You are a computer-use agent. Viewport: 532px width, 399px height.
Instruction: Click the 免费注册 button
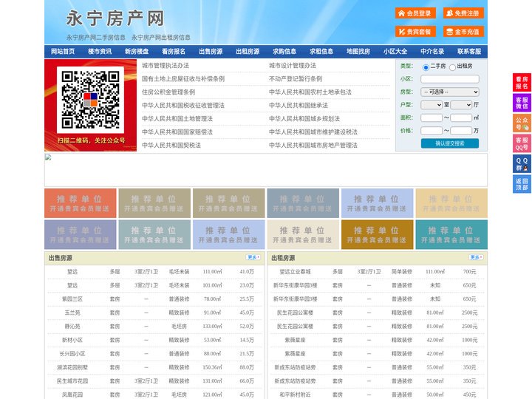tap(463, 13)
